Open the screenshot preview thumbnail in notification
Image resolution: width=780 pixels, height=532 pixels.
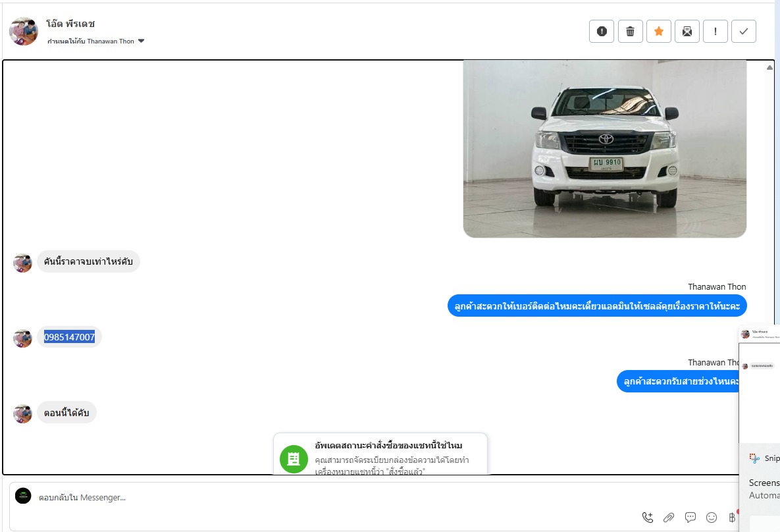759,385
